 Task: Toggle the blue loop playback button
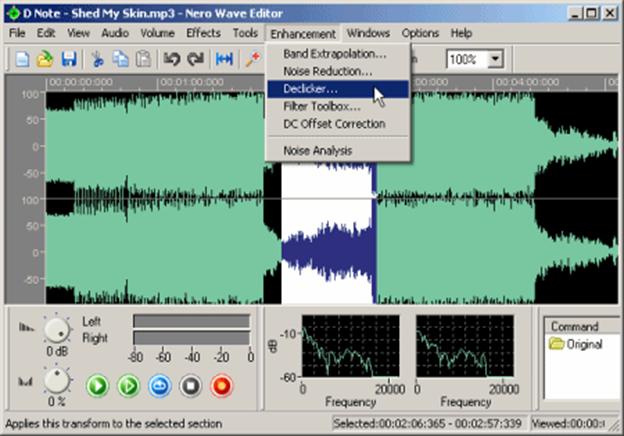point(160,385)
